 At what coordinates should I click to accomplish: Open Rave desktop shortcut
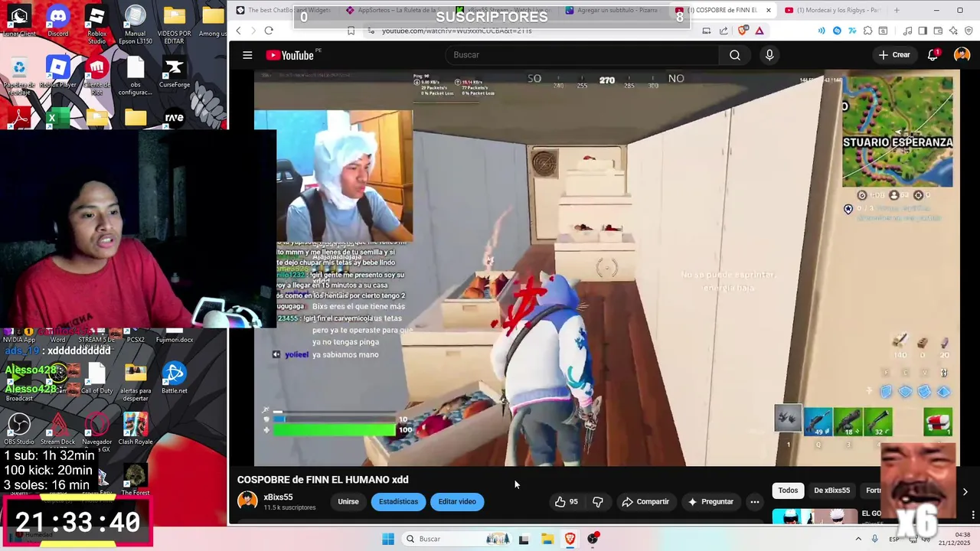click(175, 118)
